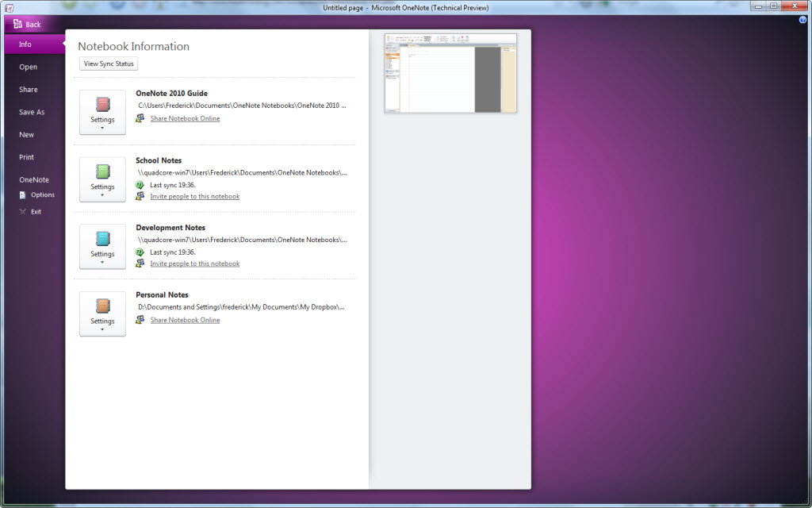The width and height of the screenshot is (812, 508).
Task: Click the Development Notes network path
Action: tap(243, 240)
